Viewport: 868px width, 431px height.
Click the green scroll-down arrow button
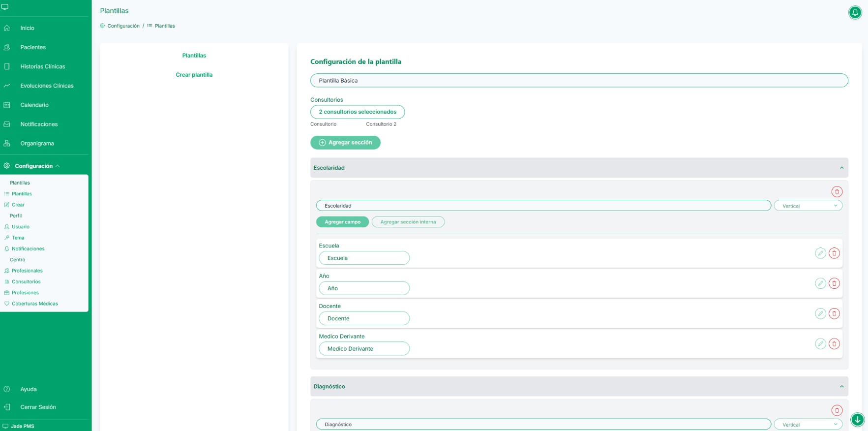[x=857, y=420]
